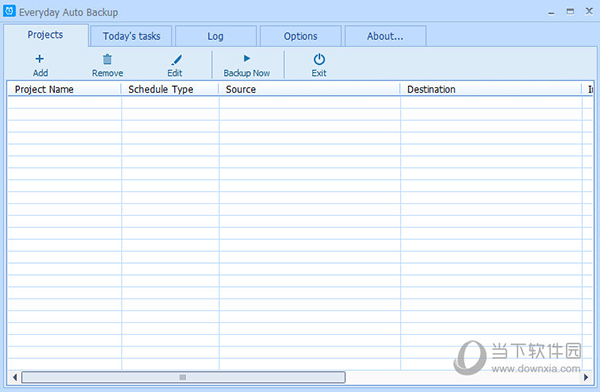Click the Add project plus icon
Screen dimensions: 600x392
click(x=39, y=59)
